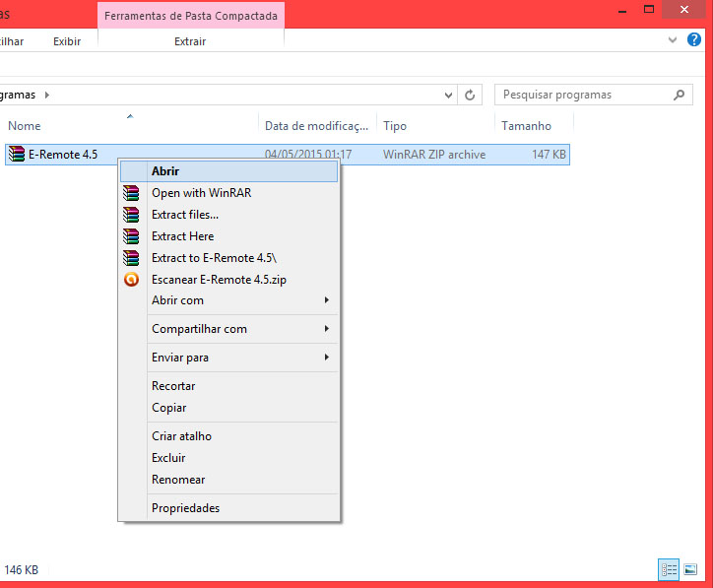The height and width of the screenshot is (588, 713).
Task: Click WinRAR icon beside Extract Here
Action: point(131,236)
